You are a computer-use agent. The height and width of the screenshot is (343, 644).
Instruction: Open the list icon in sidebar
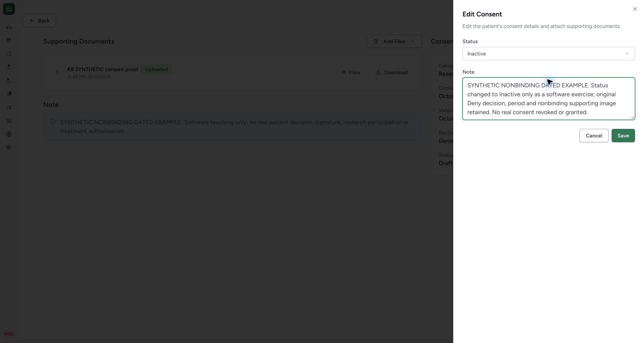pos(9,54)
